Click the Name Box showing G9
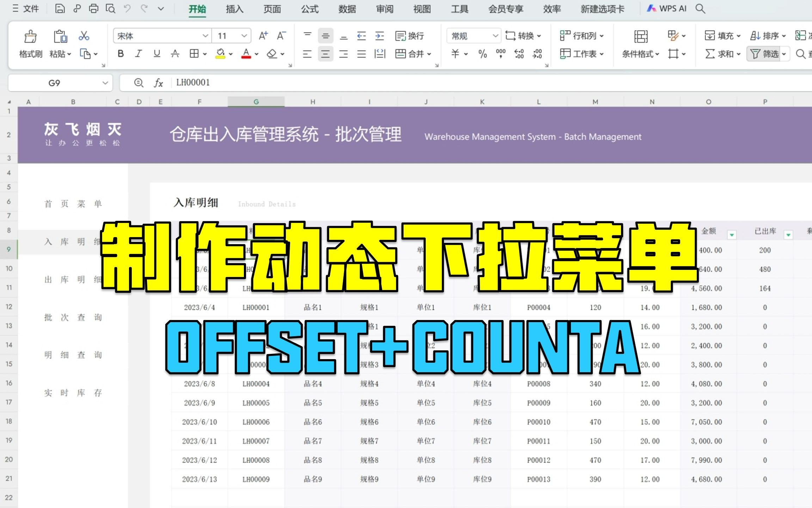 55,83
